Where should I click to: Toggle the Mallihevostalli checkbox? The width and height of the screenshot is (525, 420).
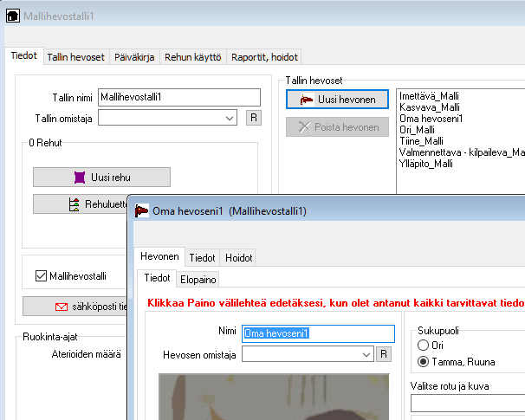click(41, 276)
